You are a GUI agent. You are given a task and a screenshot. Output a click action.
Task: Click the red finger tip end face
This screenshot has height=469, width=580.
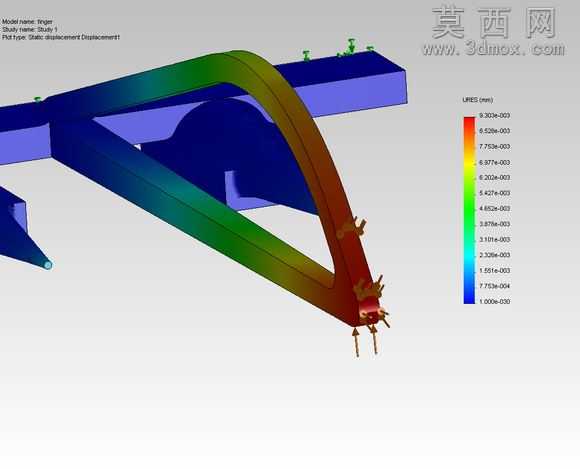tap(370, 310)
